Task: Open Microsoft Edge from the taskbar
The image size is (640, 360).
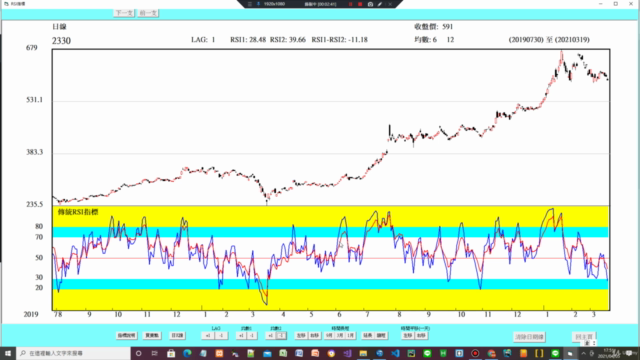Action: (x=187, y=353)
